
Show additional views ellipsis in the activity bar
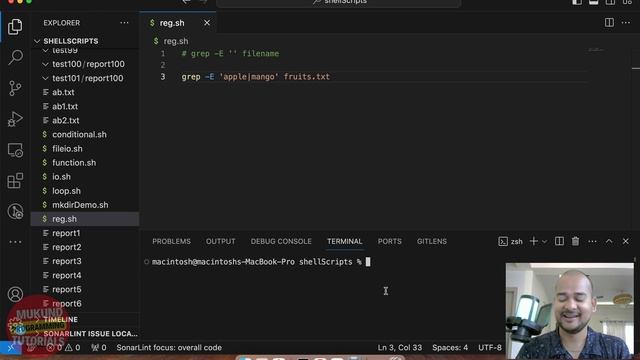[x=15, y=242]
